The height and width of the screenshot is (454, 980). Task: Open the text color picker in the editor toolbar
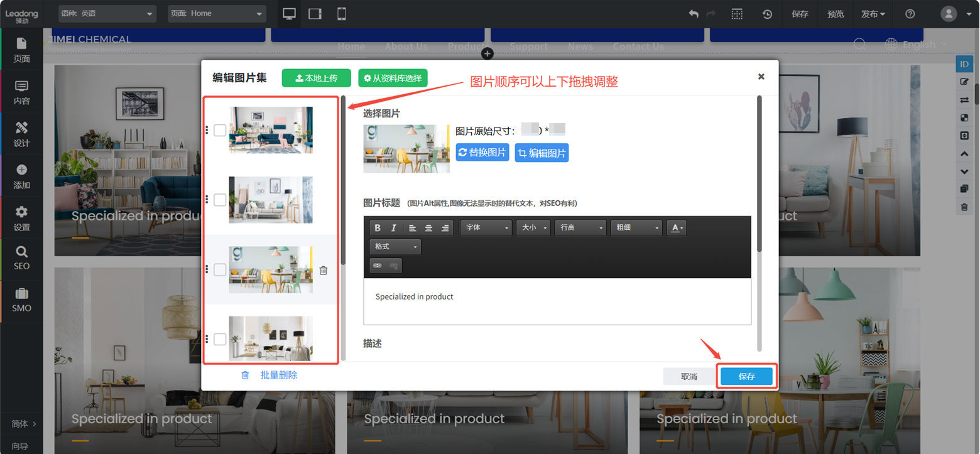tap(677, 227)
